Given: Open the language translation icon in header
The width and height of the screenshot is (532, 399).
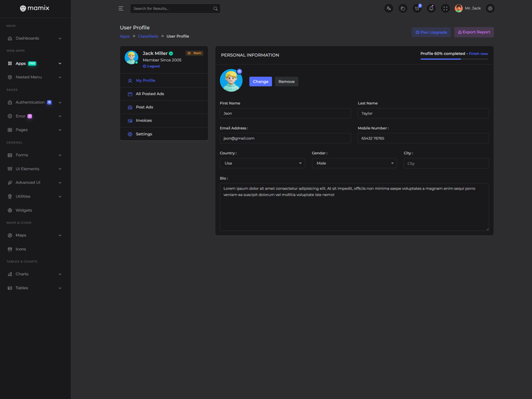Looking at the screenshot, I should click(388, 9).
